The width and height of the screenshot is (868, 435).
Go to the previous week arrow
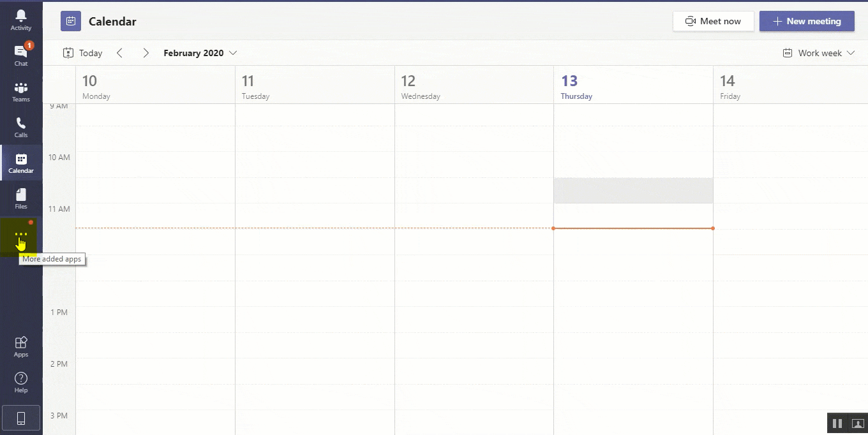[119, 53]
